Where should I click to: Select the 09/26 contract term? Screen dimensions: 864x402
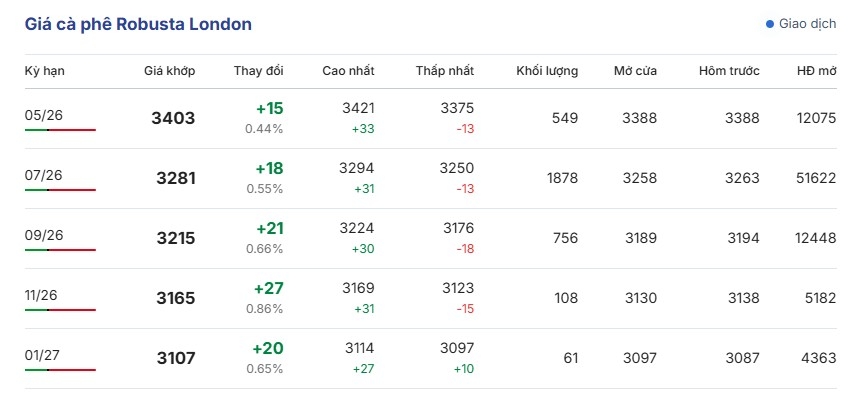[x=44, y=235]
